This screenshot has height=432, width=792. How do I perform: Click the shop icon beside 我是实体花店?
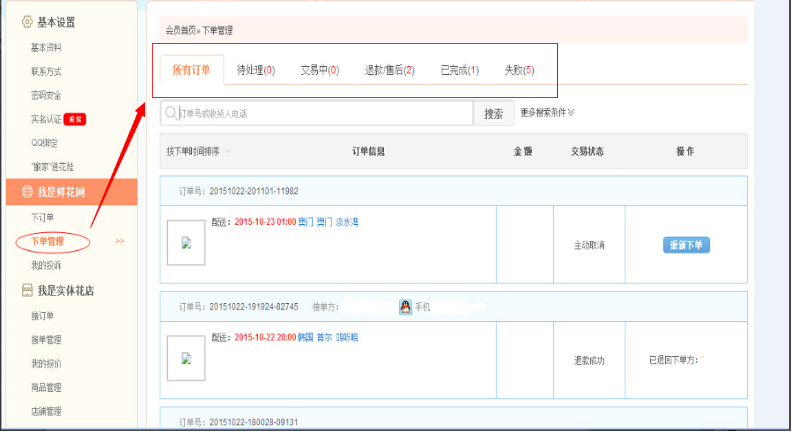tap(27, 290)
